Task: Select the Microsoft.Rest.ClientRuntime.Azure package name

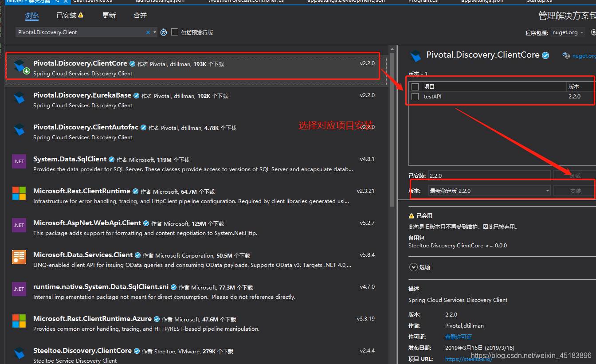Action: [x=92, y=319]
